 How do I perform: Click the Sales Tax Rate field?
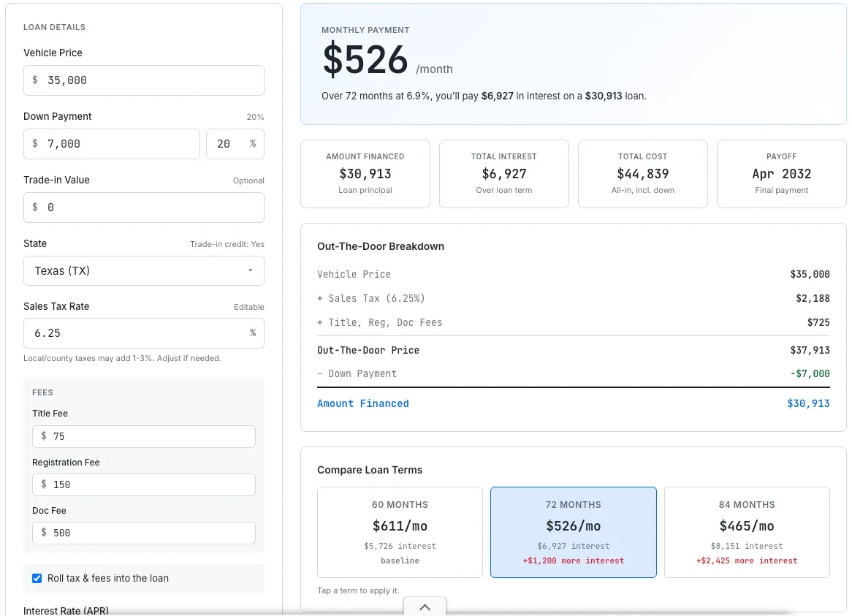143,332
